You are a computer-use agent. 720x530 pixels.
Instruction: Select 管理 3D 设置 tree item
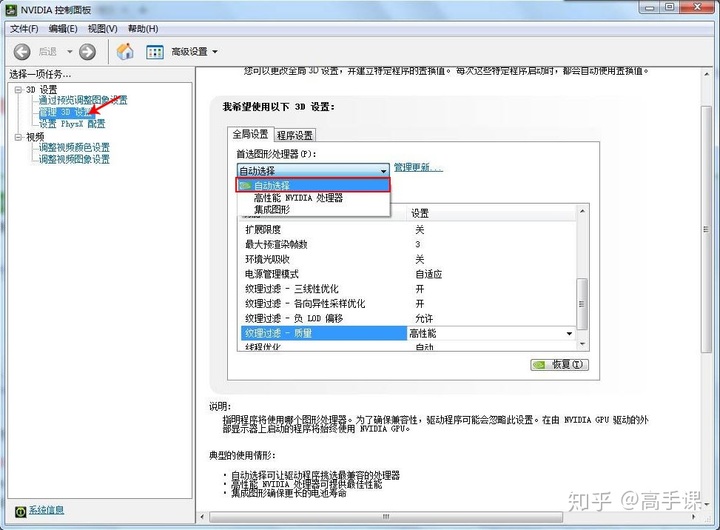pyautogui.click(x=65, y=112)
